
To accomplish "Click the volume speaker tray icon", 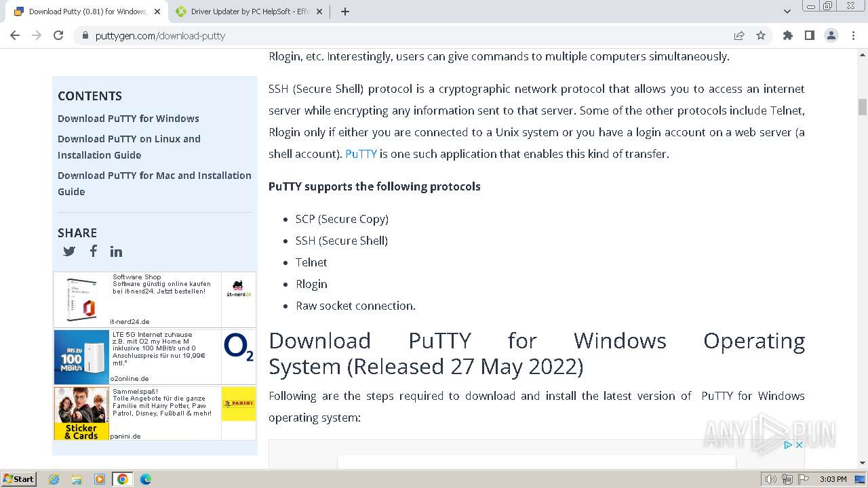I will click(770, 479).
